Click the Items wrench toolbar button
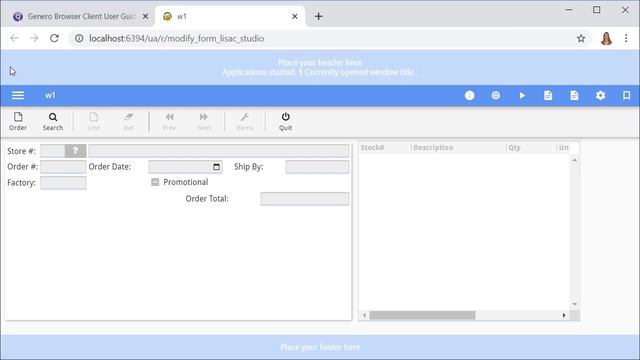The height and width of the screenshot is (360, 640). [245, 122]
